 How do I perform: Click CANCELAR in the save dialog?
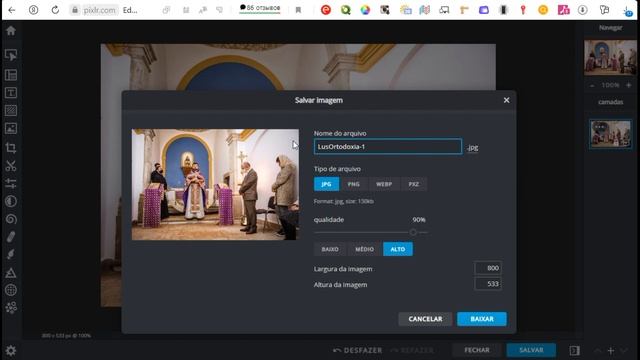click(425, 319)
